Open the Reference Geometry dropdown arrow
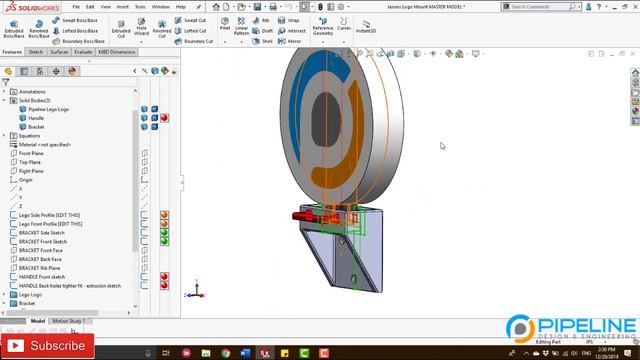 coord(323,42)
